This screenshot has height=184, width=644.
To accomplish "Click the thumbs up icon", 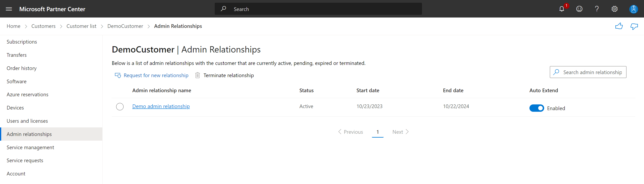I will [x=619, y=26].
